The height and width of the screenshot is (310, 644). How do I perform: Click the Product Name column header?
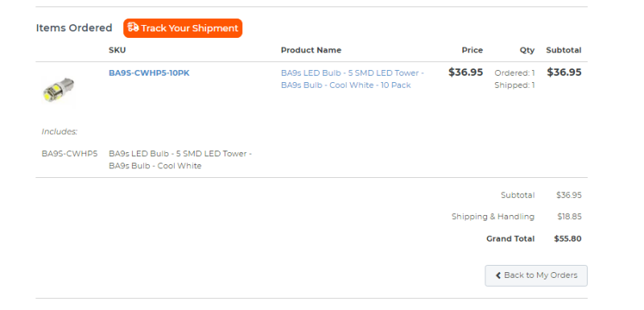coord(311,50)
